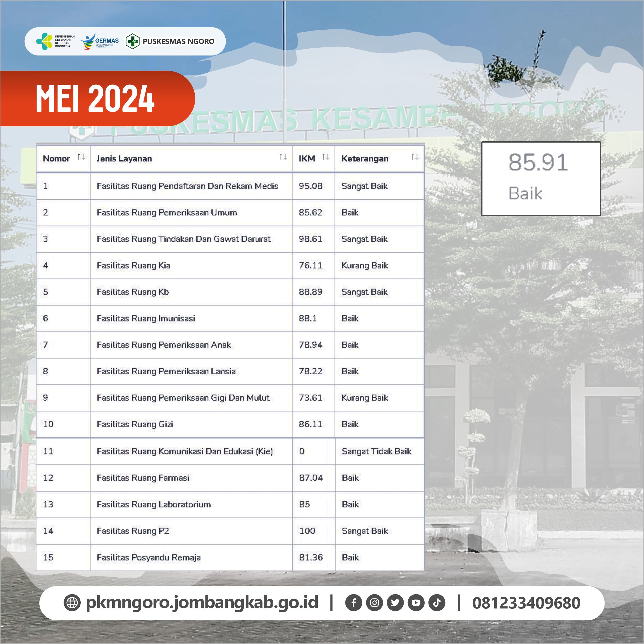This screenshot has height=644, width=644.
Task: Click the phone number 081233409680
Action: pyautogui.click(x=526, y=603)
